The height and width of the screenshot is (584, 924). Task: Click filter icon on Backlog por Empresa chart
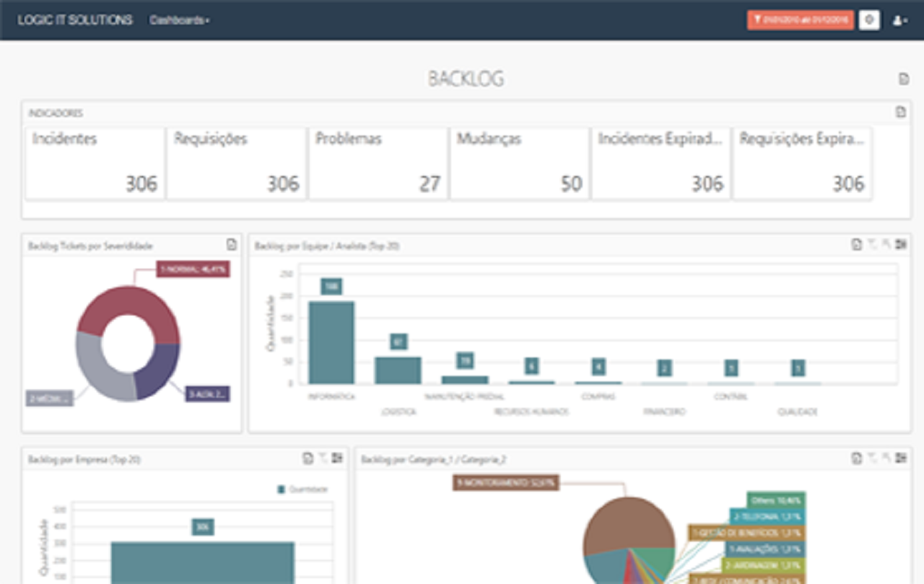tap(323, 458)
